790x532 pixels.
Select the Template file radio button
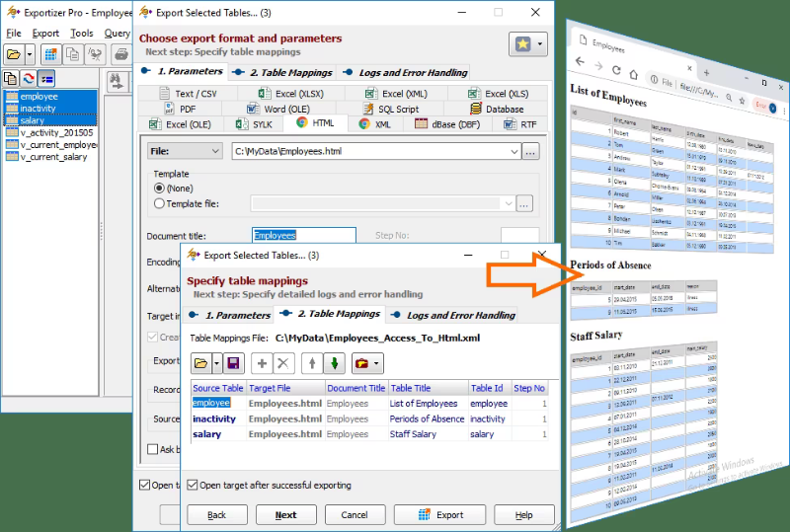(159, 203)
